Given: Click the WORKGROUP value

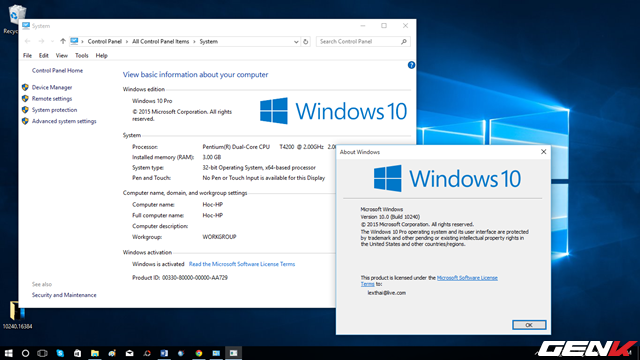Looking at the screenshot, I should [x=219, y=237].
